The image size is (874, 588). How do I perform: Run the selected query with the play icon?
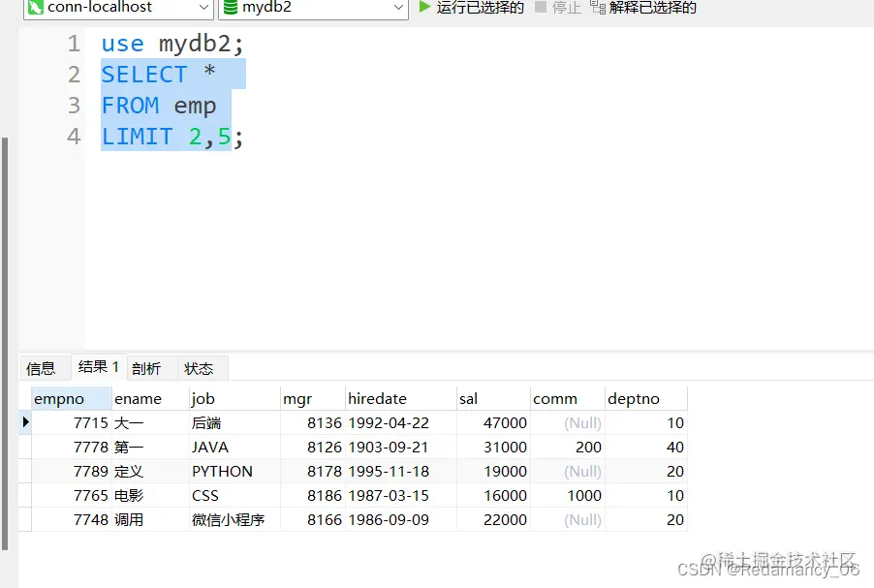pos(424,7)
